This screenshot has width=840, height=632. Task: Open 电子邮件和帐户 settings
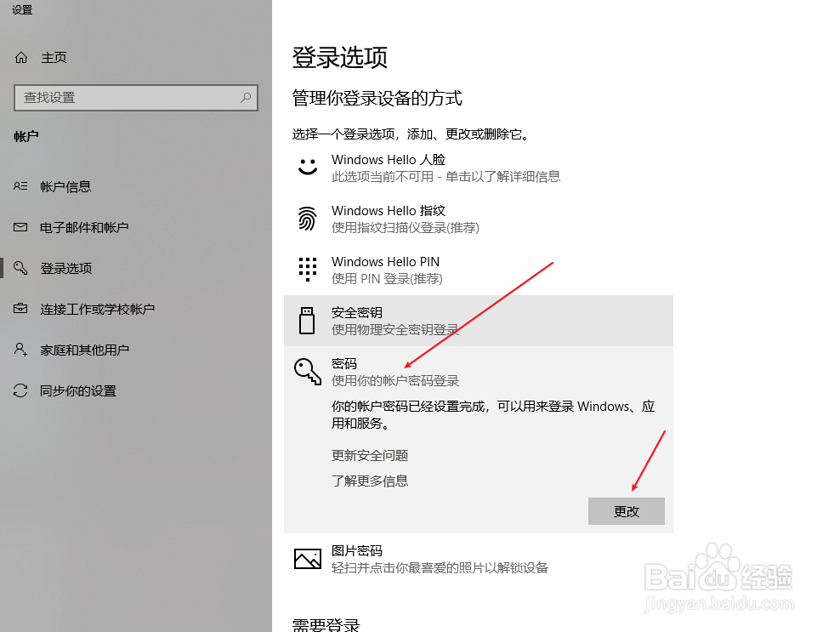[x=84, y=227]
